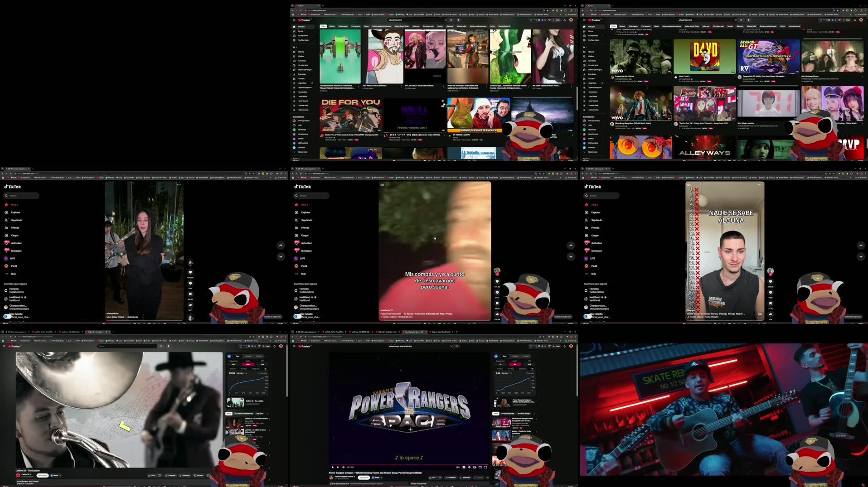This screenshot has height=487, width=868.
Task: Select Videojuegos chip in DIE FOR YOU YouTube window
Action: [343, 26]
